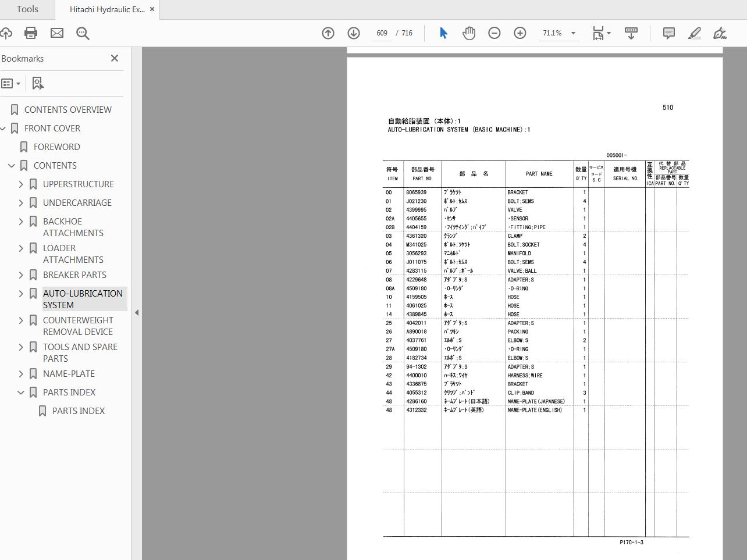
Task: Switch to the Hand tool for panning
Action: click(x=469, y=33)
